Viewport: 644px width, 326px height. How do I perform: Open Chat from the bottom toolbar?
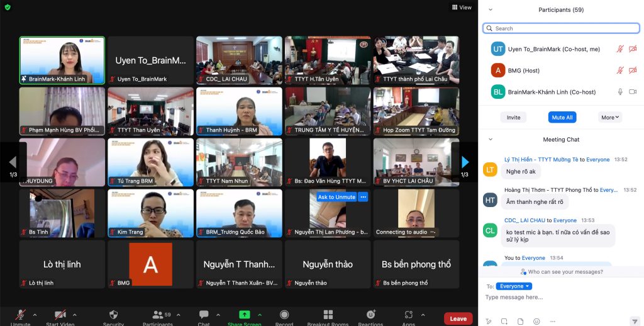point(204,315)
